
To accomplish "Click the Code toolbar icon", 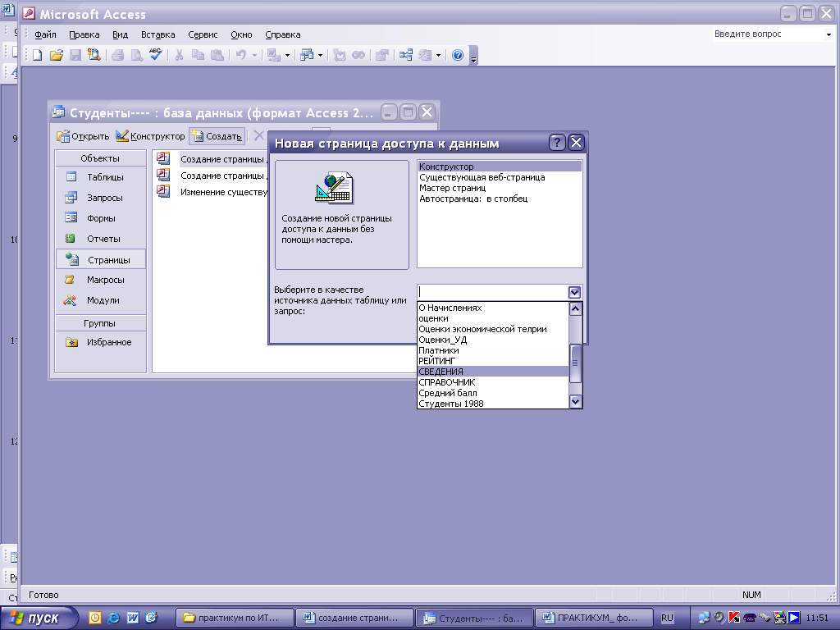I will pos(339,55).
